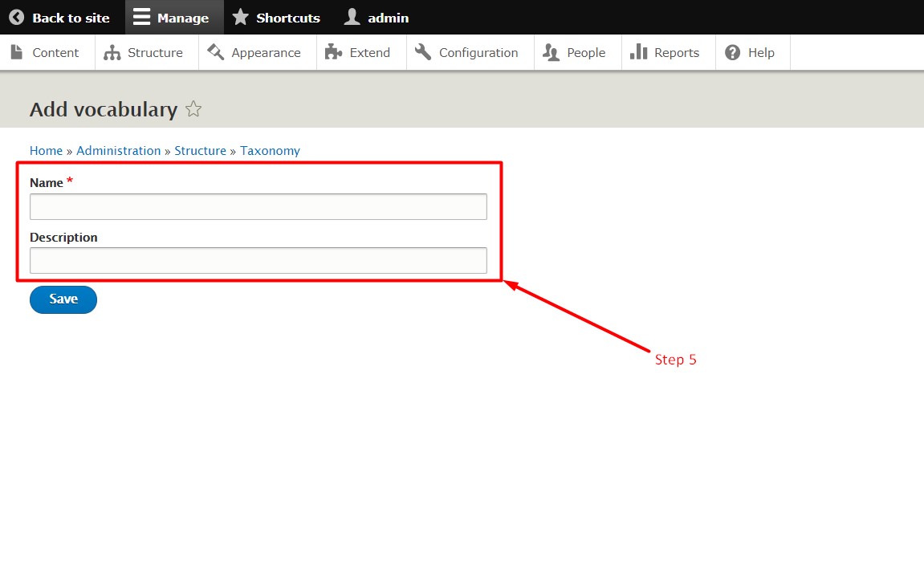Click the Structure hierarchy icon
The width and height of the screenshot is (924, 578).
112,52
